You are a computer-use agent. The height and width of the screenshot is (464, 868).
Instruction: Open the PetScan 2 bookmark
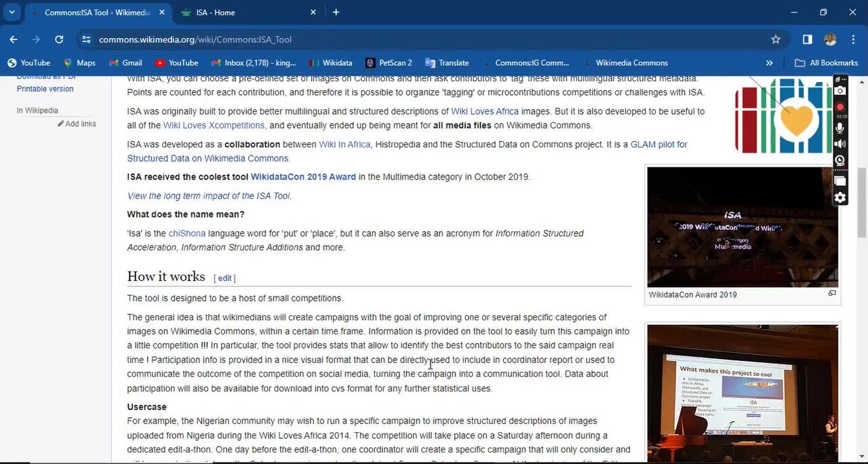[x=389, y=63]
